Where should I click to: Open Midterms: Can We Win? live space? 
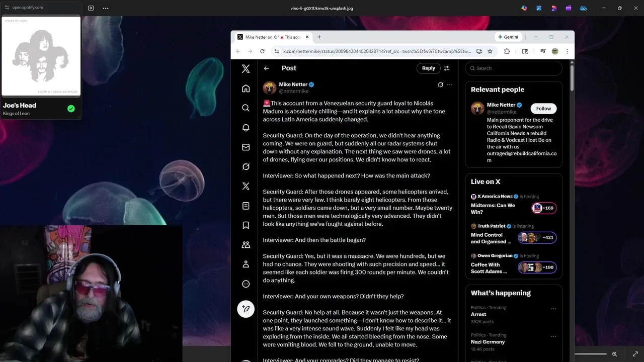(493, 209)
